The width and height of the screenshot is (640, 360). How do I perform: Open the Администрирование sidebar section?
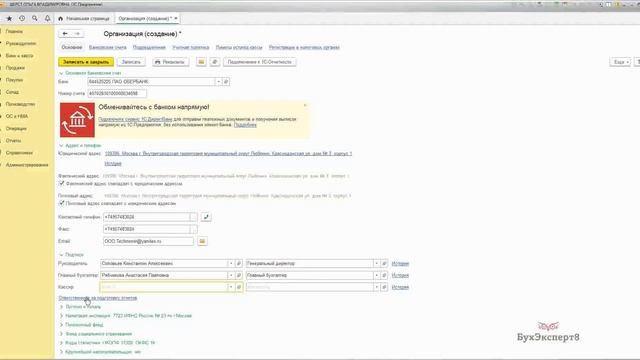tap(27, 165)
